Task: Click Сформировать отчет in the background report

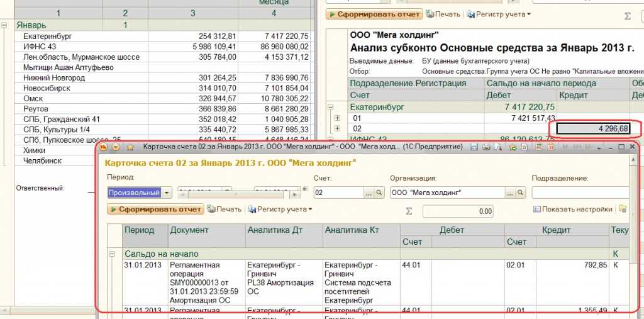Action: pos(374,14)
